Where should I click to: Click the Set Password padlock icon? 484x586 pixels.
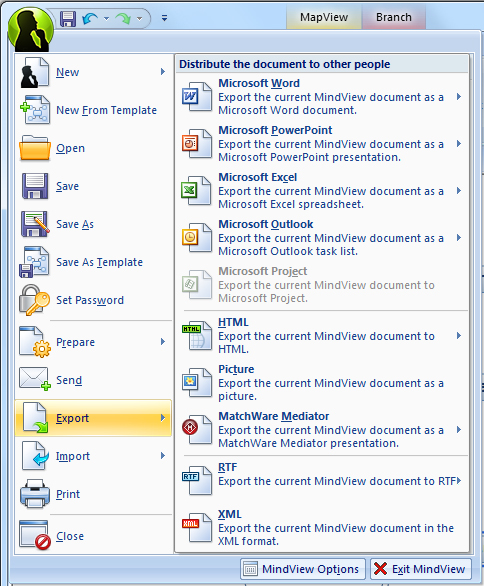coord(34,300)
